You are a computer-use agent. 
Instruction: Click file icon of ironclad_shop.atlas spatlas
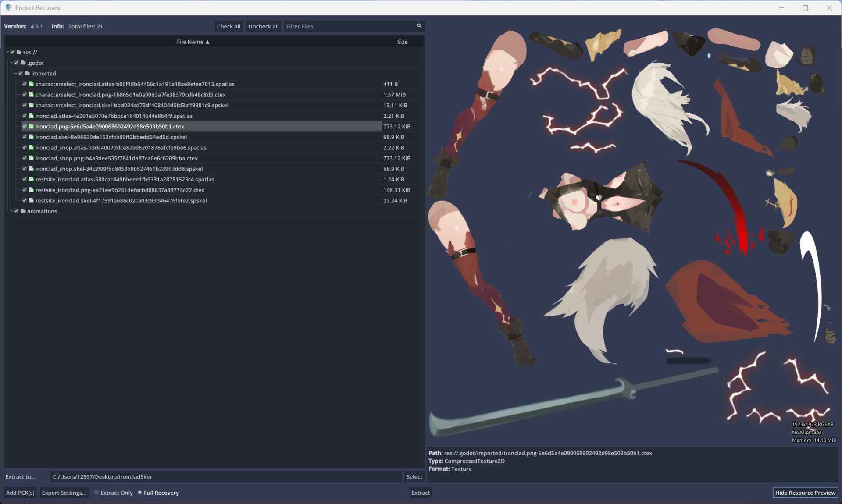click(32, 147)
